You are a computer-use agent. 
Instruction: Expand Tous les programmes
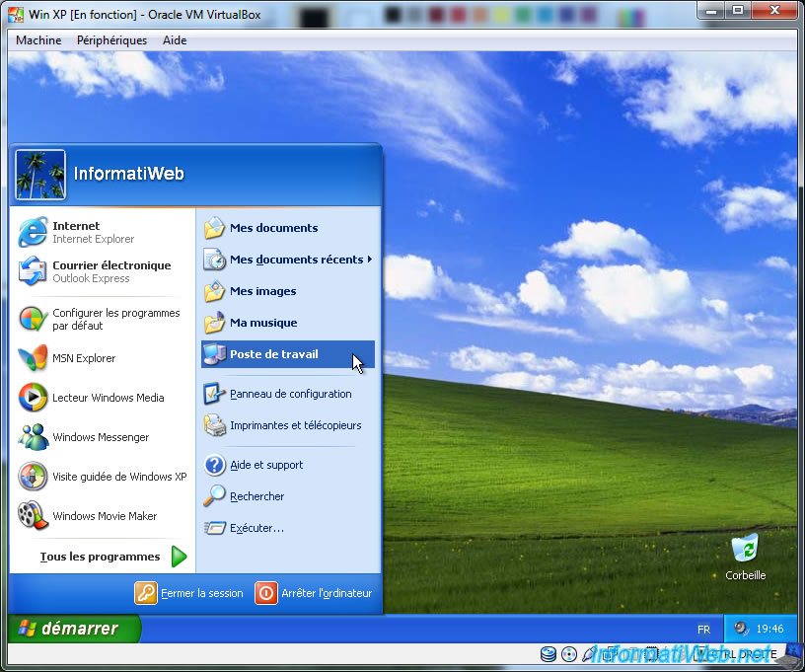[112, 557]
